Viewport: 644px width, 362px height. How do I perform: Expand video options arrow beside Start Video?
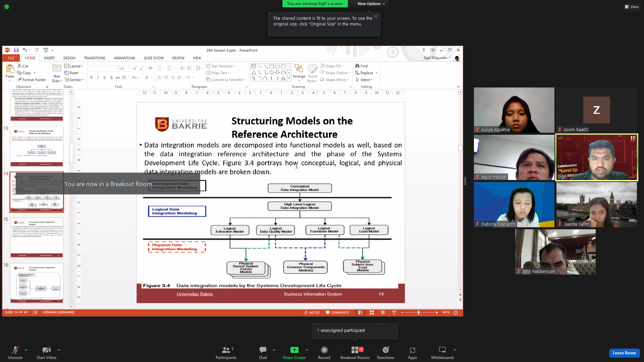59,350
